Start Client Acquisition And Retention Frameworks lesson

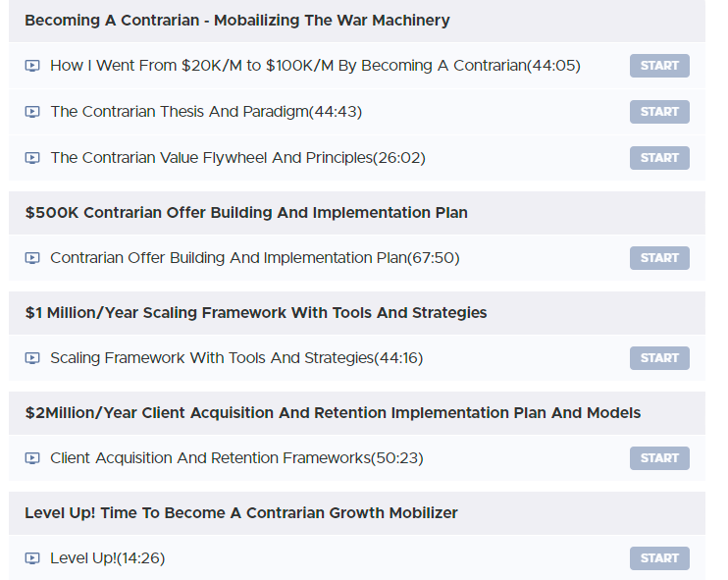click(x=659, y=458)
